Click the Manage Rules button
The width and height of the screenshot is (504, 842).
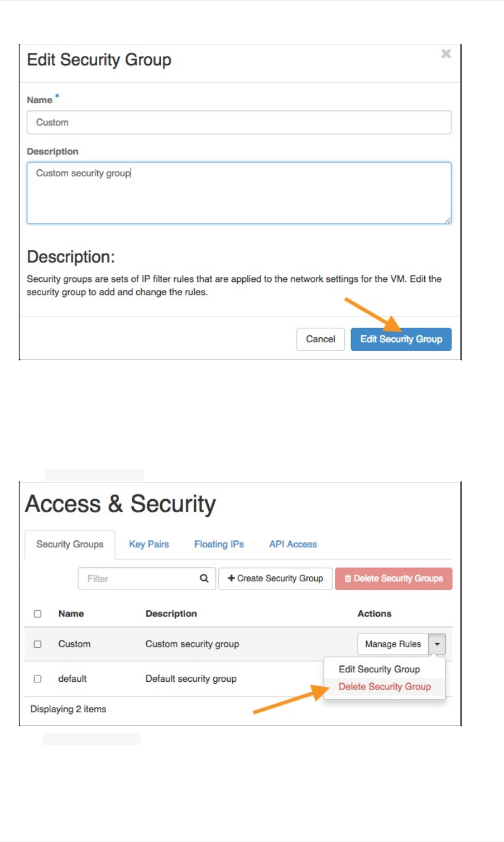pos(393,644)
